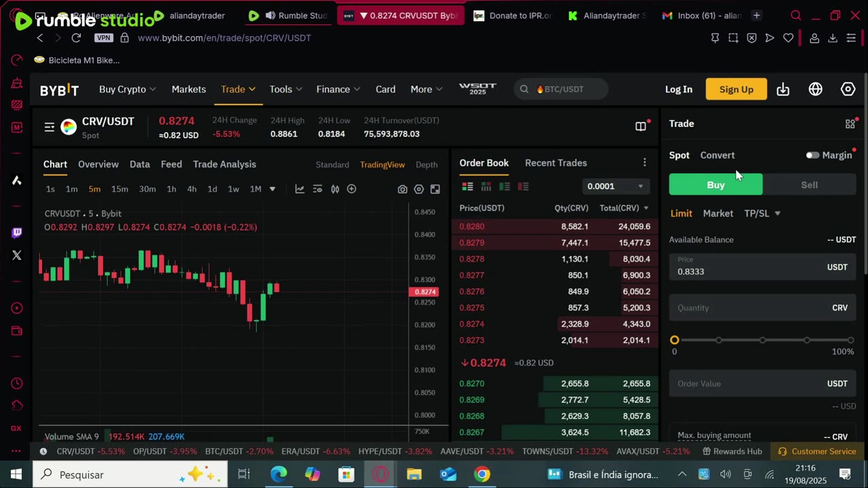Expand the Buy Crypto menu
The height and width of the screenshot is (488, 868).
(x=127, y=89)
